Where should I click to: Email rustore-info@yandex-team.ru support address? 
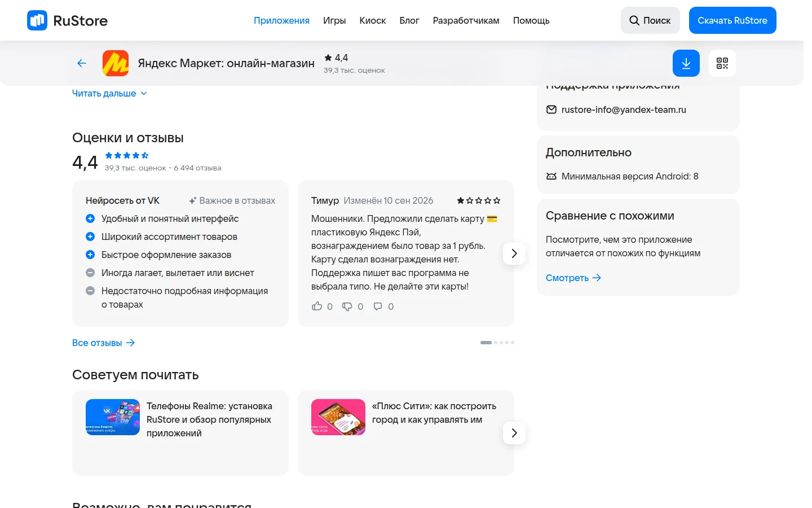pos(624,110)
